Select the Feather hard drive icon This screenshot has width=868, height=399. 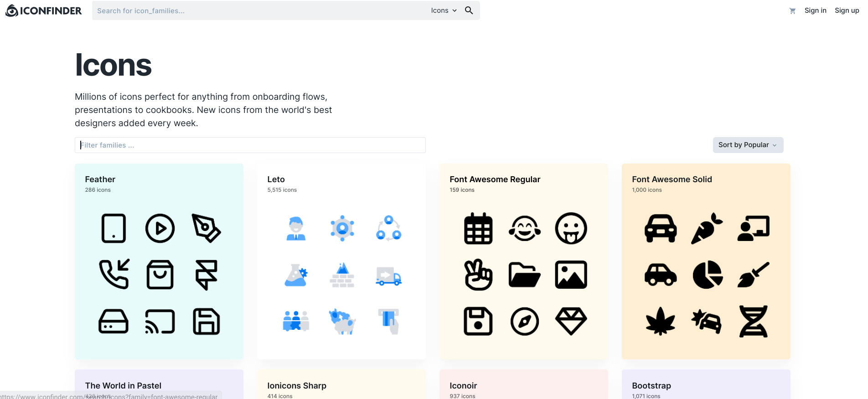point(114,322)
